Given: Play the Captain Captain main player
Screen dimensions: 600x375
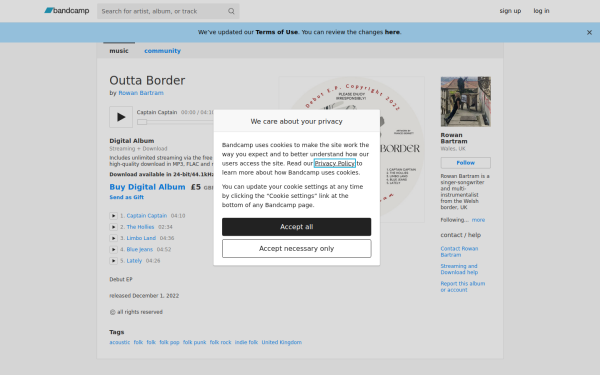Looking at the screenshot, I should pos(121,117).
